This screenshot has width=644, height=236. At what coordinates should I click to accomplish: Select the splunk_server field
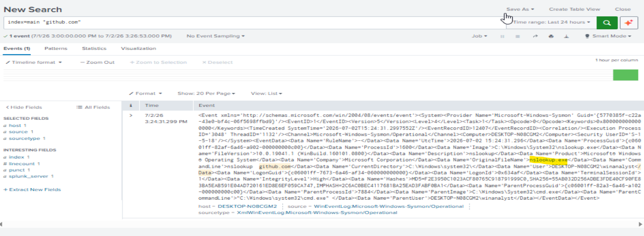[x=28, y=176]
